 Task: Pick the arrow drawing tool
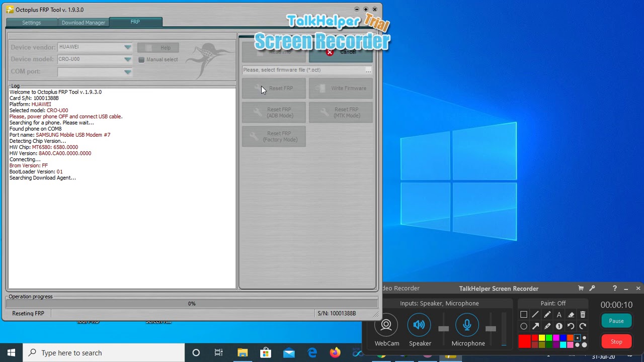535,326
